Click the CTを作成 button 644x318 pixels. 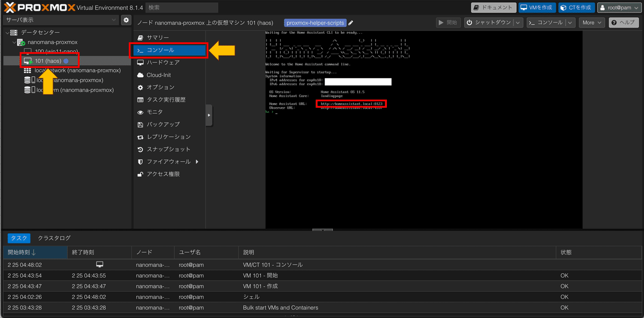576,8
